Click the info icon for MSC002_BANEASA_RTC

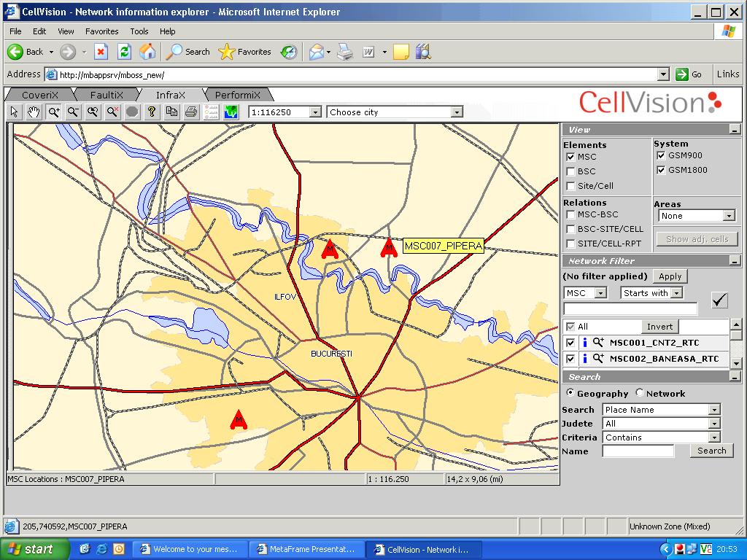[x=584, y=359]
